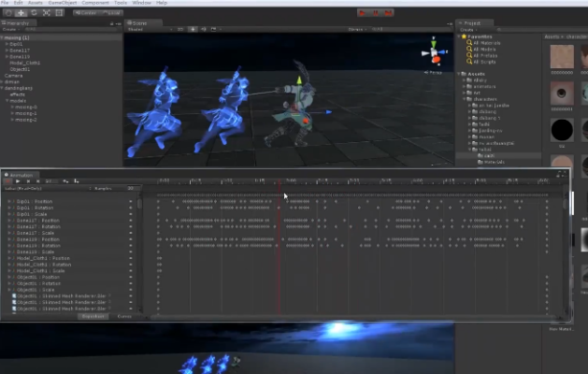Viewport: 588px width, 374px height.
Task: Open the Edit menu
Action: pyautogui.click(x=18, y=3)
